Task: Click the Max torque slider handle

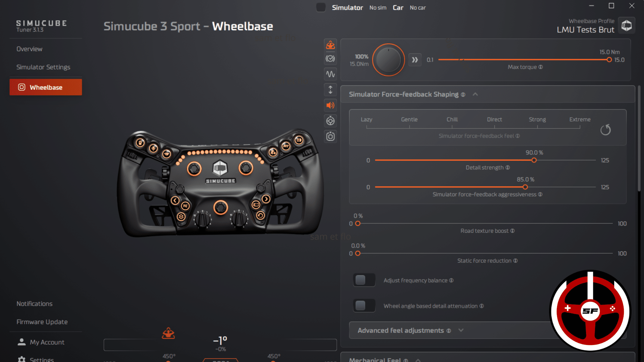Action: [609, 60]
